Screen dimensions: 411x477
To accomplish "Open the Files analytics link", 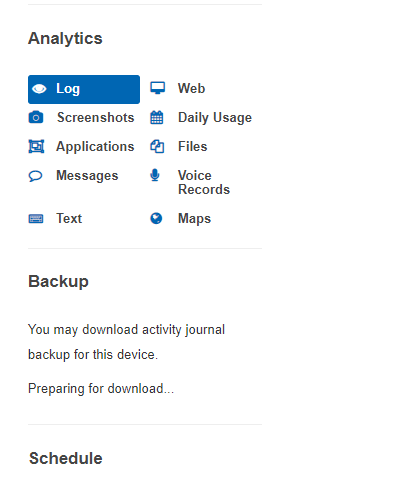I will (x=192, y=146).
